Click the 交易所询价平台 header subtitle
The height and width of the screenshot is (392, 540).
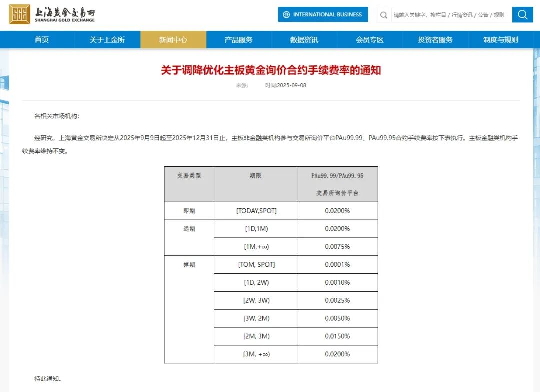[337, 193]
